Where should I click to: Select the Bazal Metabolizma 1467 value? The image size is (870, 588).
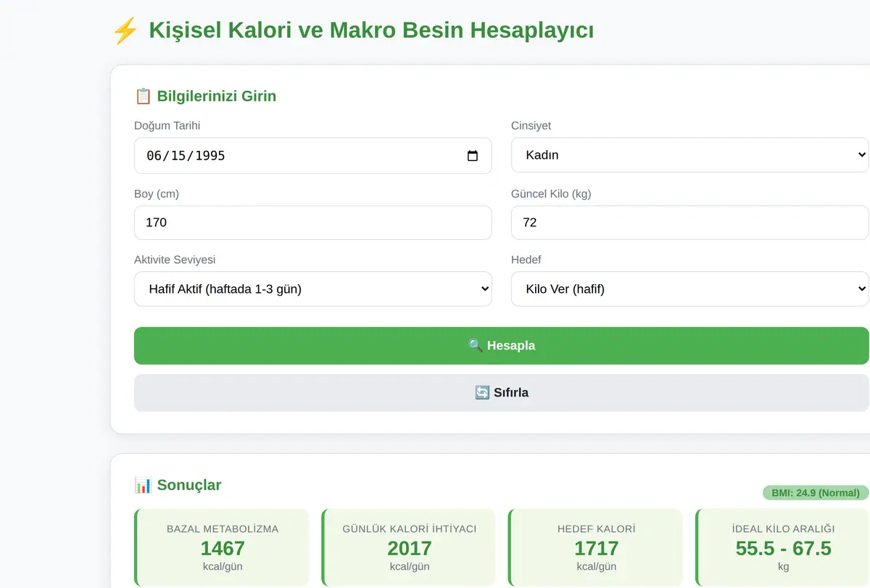[x=223, y=548]
